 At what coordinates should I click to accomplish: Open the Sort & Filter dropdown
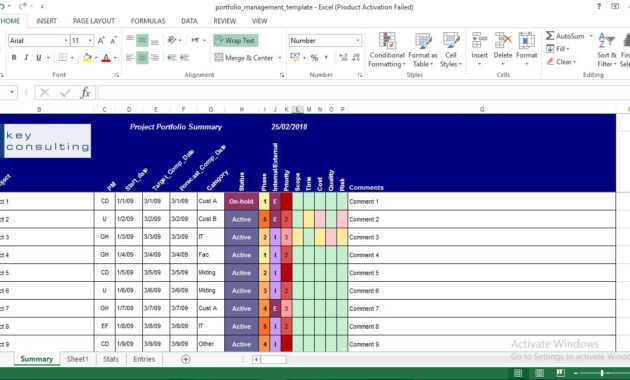pyautogui.click(x=607, y=50)
